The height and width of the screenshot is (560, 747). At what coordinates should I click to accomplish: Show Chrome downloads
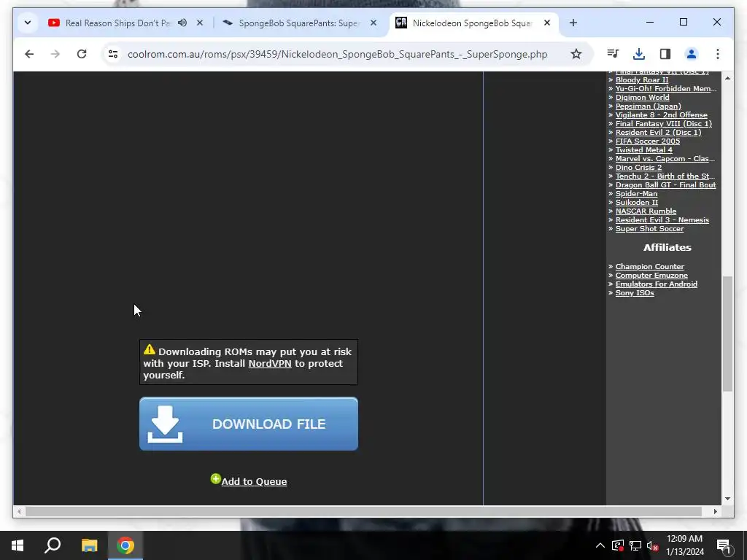(639, 54)
